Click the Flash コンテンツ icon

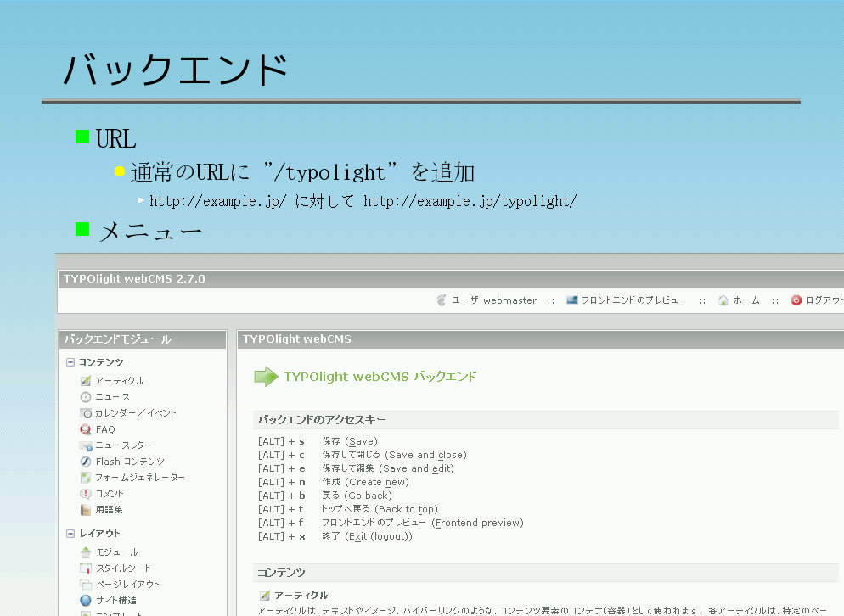86,462
